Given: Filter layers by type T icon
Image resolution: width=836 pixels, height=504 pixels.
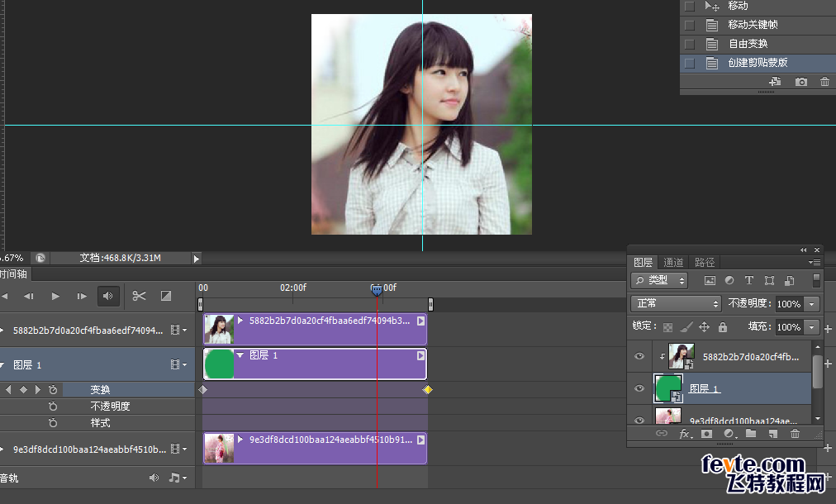Looking at the screenshot, I should [749, 281].
